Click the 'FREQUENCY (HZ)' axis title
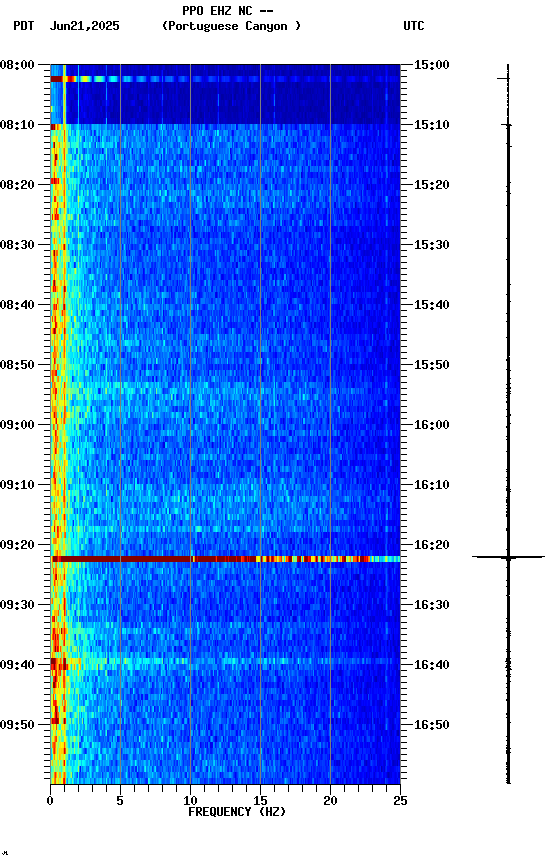The width and height of the screenshot is (552, 864). [x=237, y=812]
